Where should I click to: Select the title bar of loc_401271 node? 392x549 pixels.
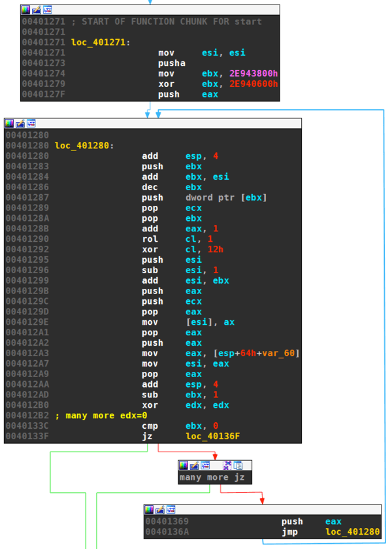coord(150,10)
